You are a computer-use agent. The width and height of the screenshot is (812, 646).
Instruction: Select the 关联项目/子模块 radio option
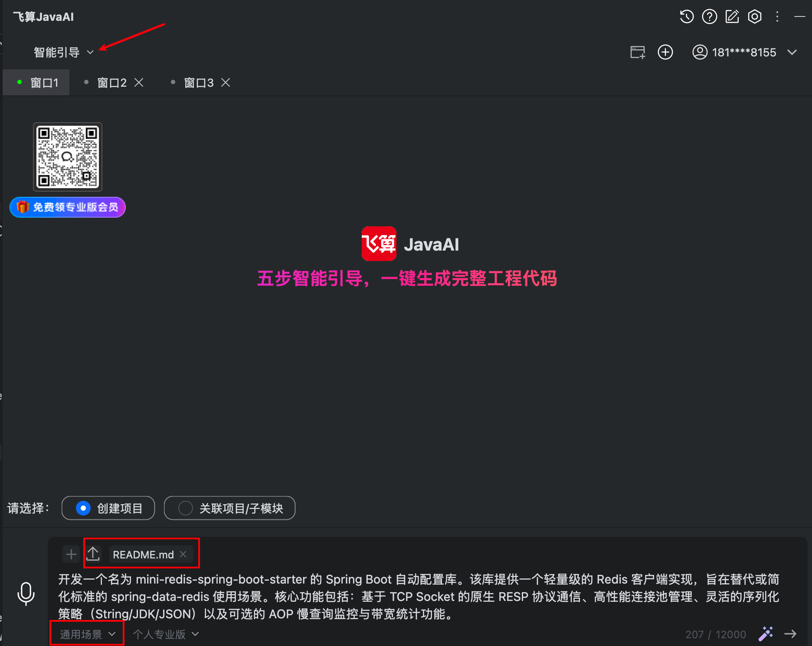[230, 508]
